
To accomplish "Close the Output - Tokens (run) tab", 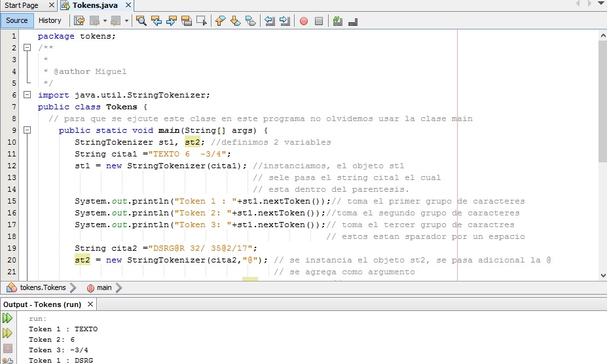I will (x=90, y=304).
